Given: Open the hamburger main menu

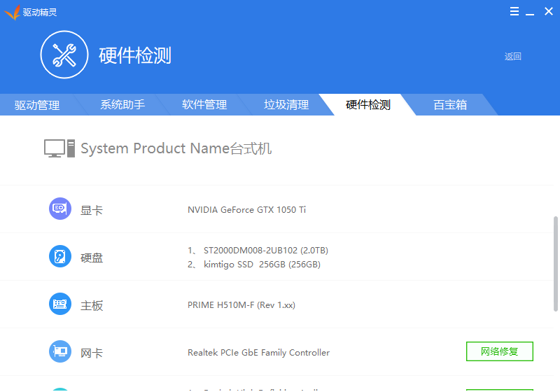Looking at the screenshot, I should (514, 11).
